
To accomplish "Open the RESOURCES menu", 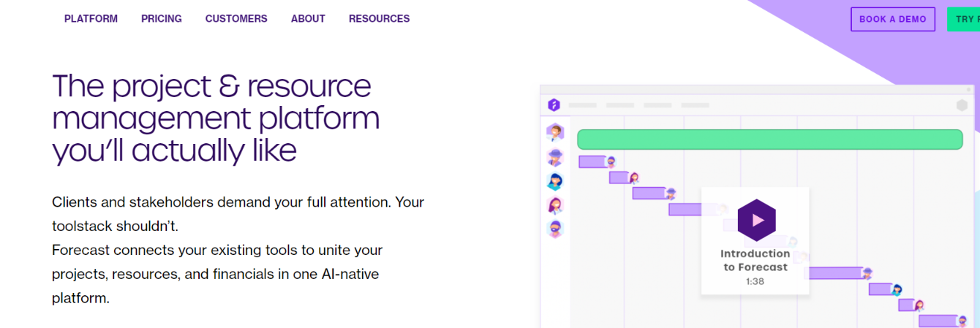I will 379,19.
